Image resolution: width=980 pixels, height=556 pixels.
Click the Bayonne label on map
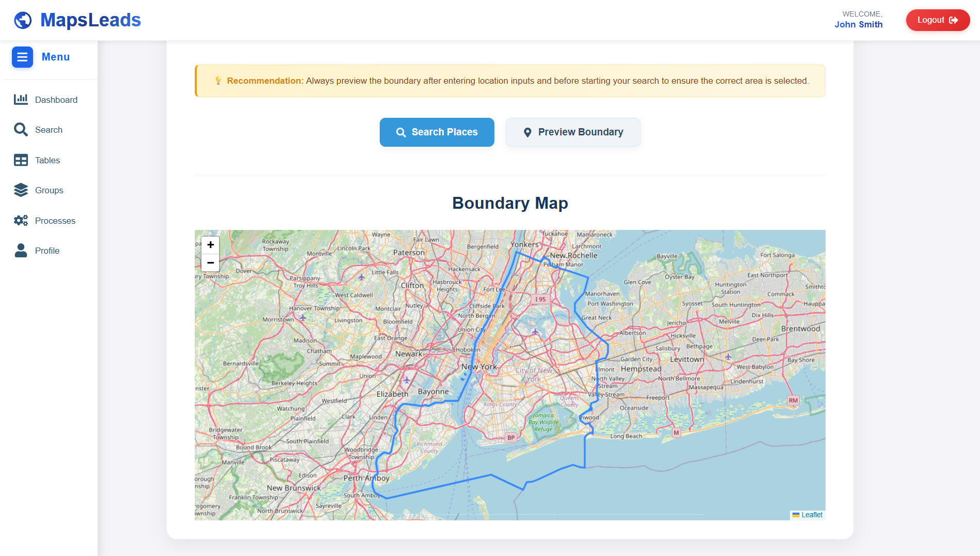click(433, 392)
